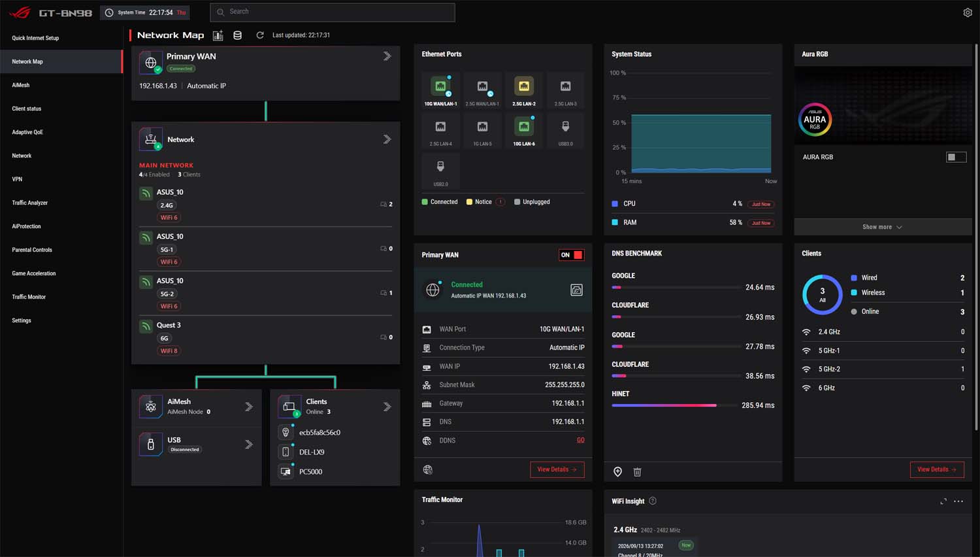Open Adaptive QoE in the sidebar
The width and height of the screenshot is (980, 557).
[x=61, y=132]
